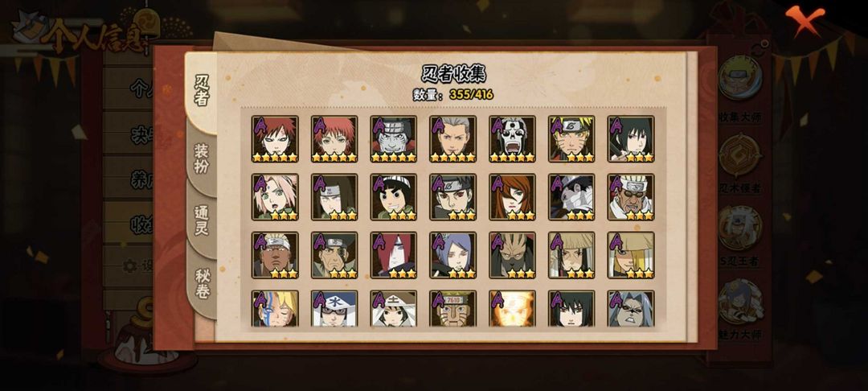
Task: Select the 忍者 tab
Action: click(202, 92)
